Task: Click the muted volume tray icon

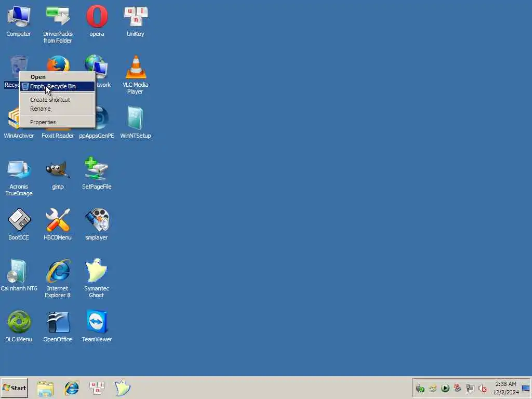Action: click(x=483, y=388)
